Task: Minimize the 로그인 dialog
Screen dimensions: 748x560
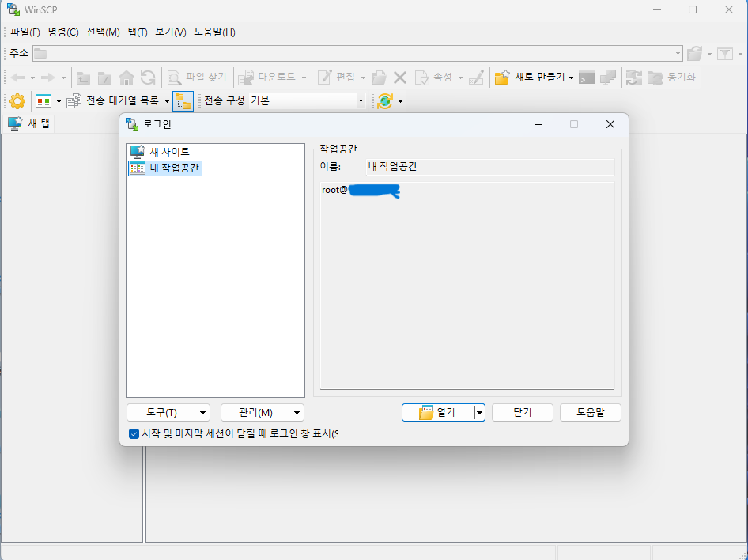Action: [x=538, y=124]
